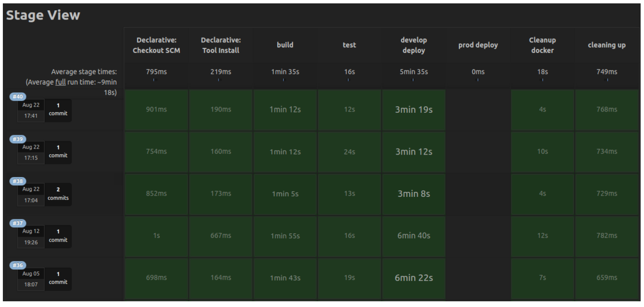
Task: Open the 3min 19s develop deploy cell
Action: point(413,110)
